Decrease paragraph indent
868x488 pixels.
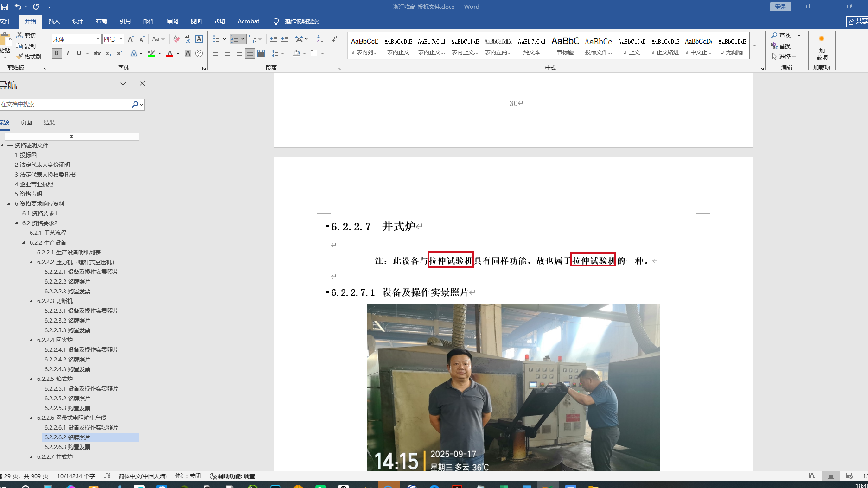(x=274, y=39)
